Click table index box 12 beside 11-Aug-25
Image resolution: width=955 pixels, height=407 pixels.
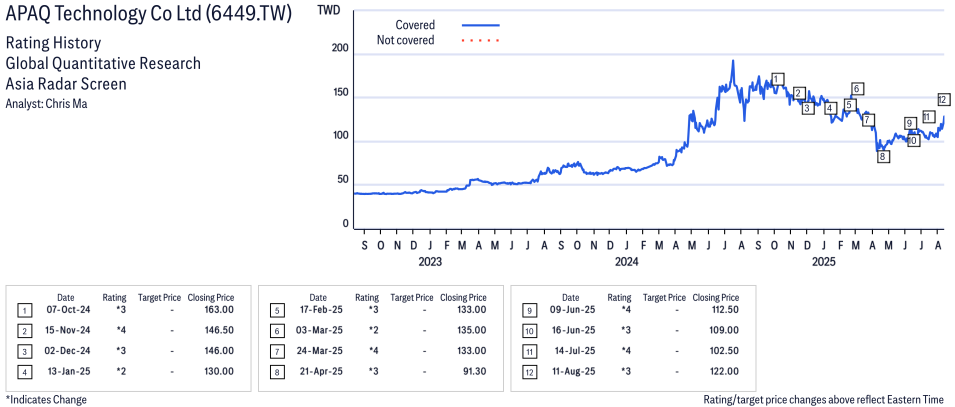click(528, 371)
